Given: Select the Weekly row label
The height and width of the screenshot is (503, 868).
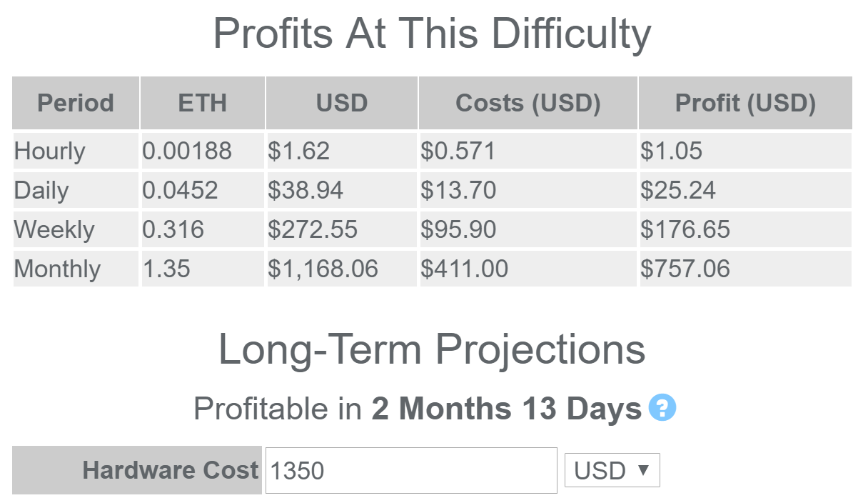Looking at the screenshot, I should point(54,229).
